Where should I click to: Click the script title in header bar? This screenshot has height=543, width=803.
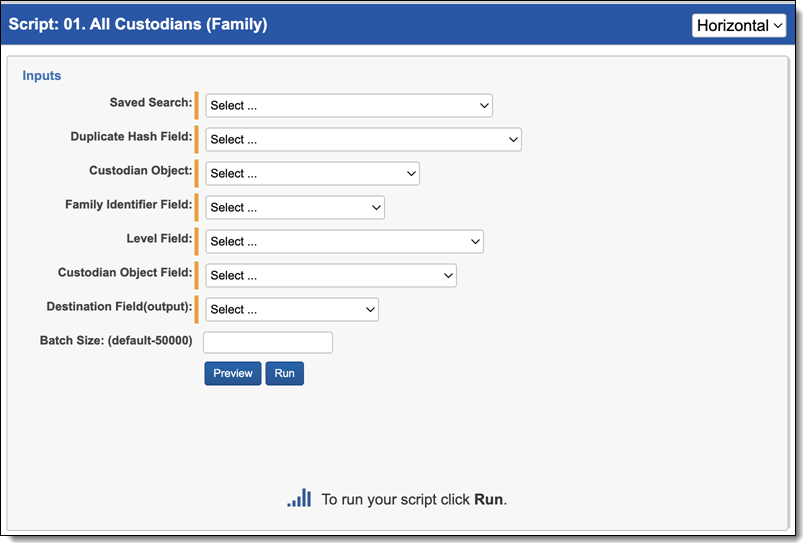(138, 24)
